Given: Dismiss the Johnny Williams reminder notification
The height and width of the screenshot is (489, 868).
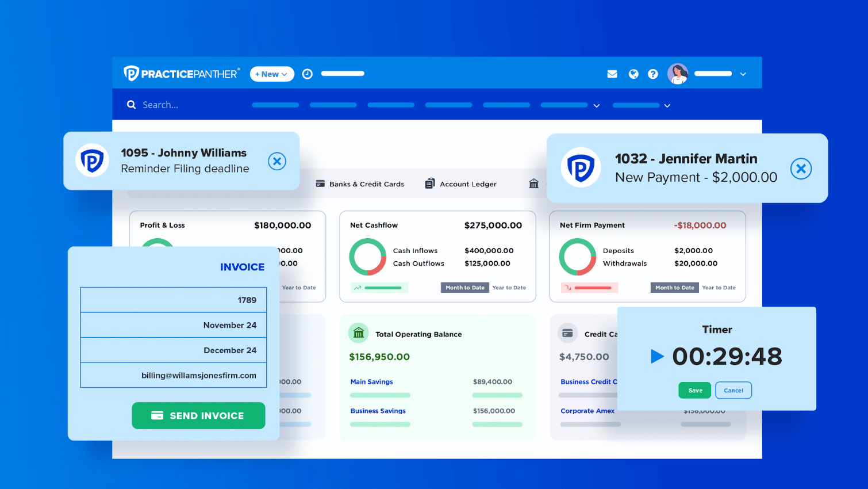Looking at the screenshot, I should click(277, 161).
